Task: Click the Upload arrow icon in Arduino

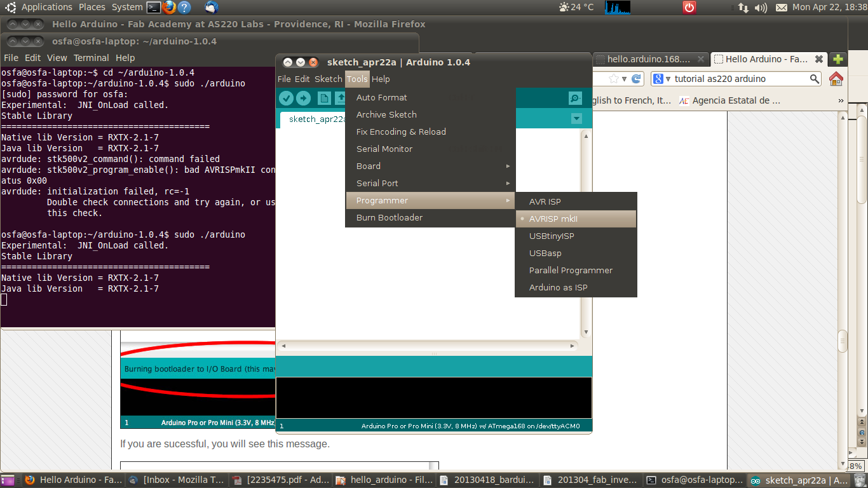Action: click(303, 98)
